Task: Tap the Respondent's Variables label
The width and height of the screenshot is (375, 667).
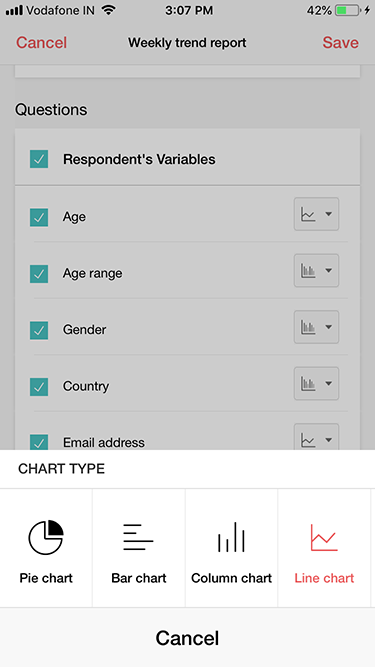Action: (139, 159)
